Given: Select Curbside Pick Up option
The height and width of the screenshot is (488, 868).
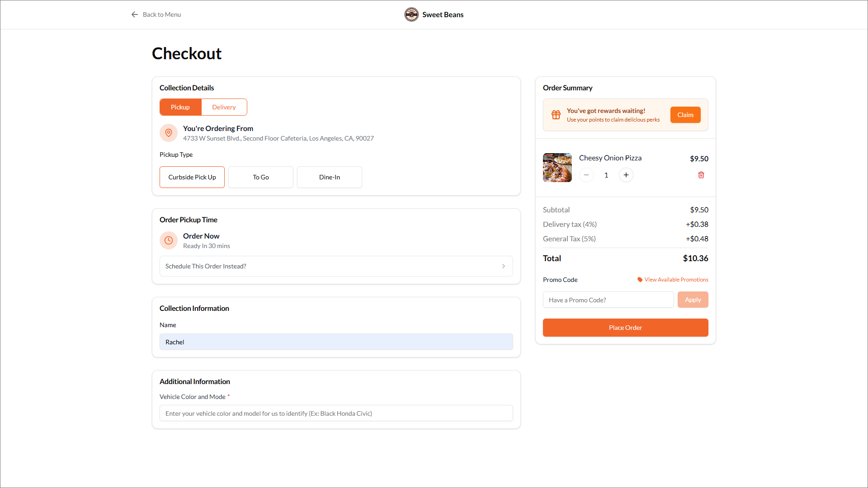Looking at the screenshot, I should click(x=192, y=177).
